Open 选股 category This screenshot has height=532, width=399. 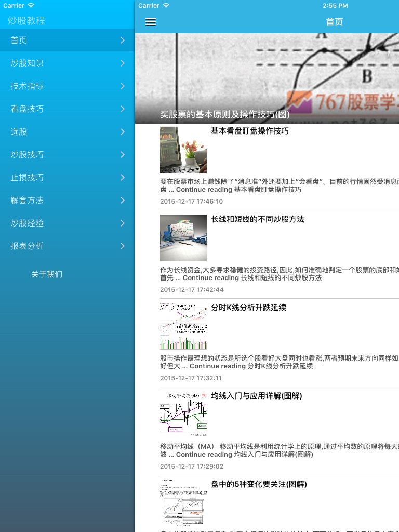pos(67,131)
